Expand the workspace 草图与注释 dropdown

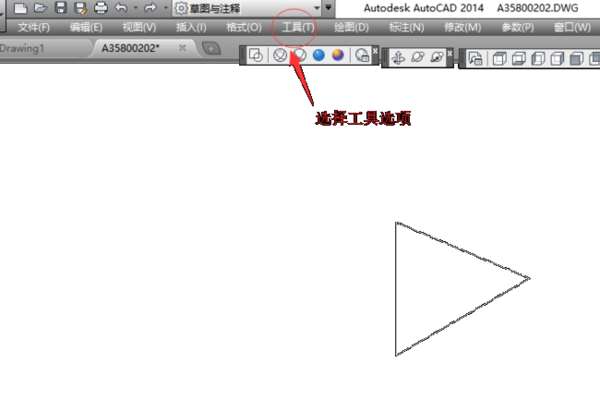pos(316,8)
